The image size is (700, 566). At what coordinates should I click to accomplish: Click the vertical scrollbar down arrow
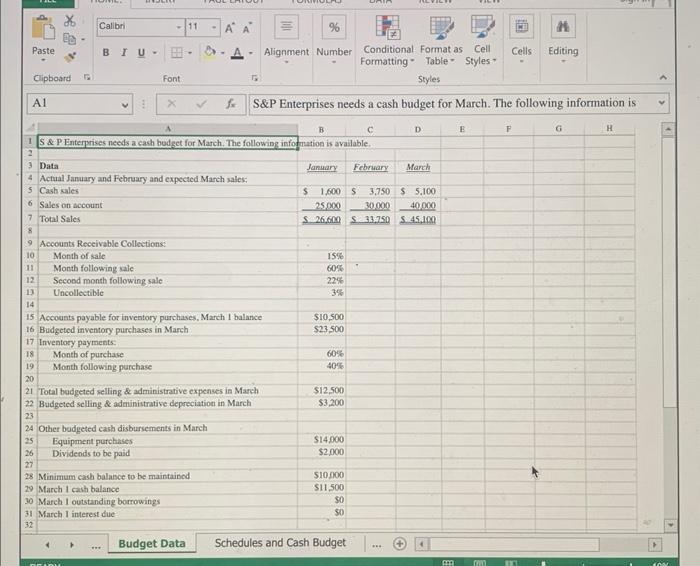click(670, 525)
